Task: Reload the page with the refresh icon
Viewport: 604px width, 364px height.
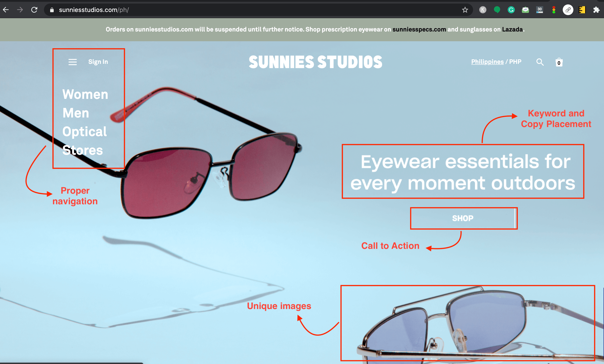Action: [x=34, y=10]
